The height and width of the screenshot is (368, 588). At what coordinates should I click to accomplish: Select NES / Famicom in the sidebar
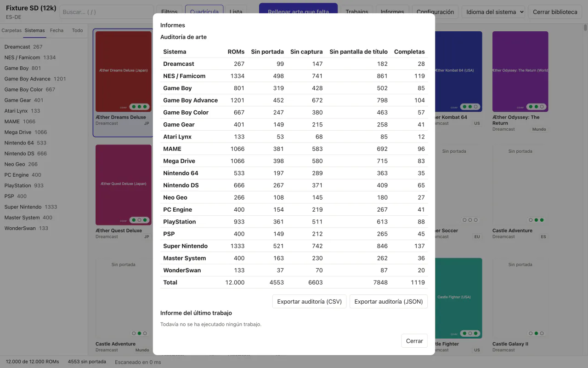click(44, 57)
